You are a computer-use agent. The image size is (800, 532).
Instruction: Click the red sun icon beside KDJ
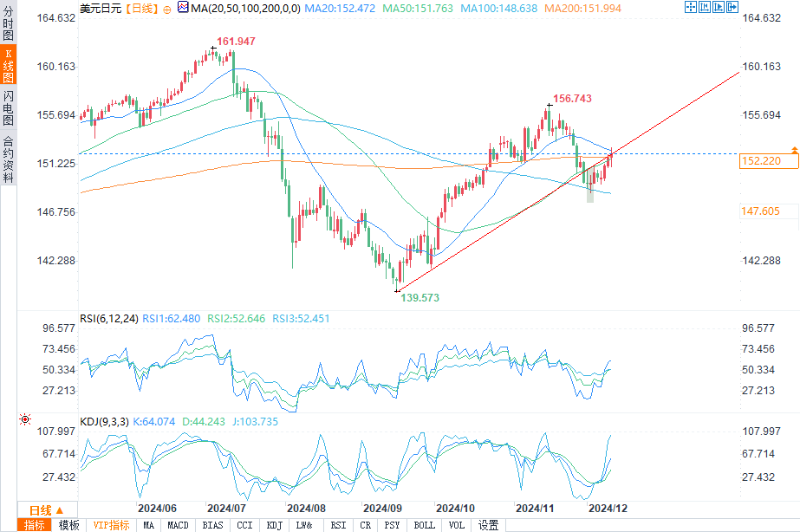[25, 419]
